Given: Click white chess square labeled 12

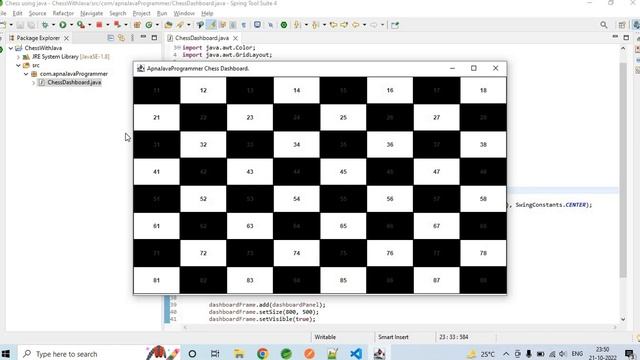Looking at the screenshot, I should 203,90.
